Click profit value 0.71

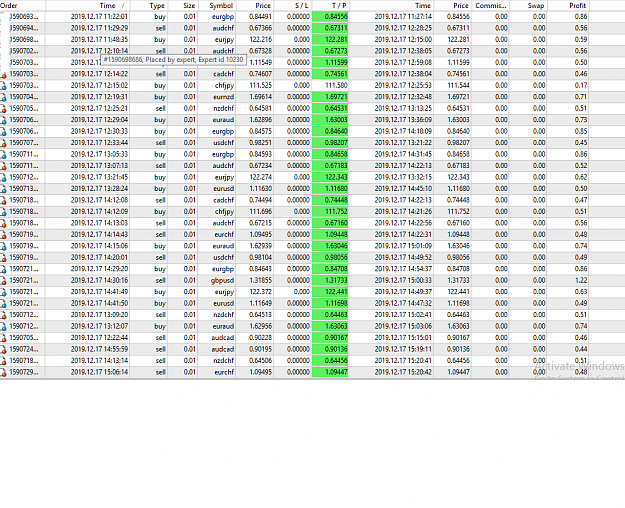click(581, 97)
